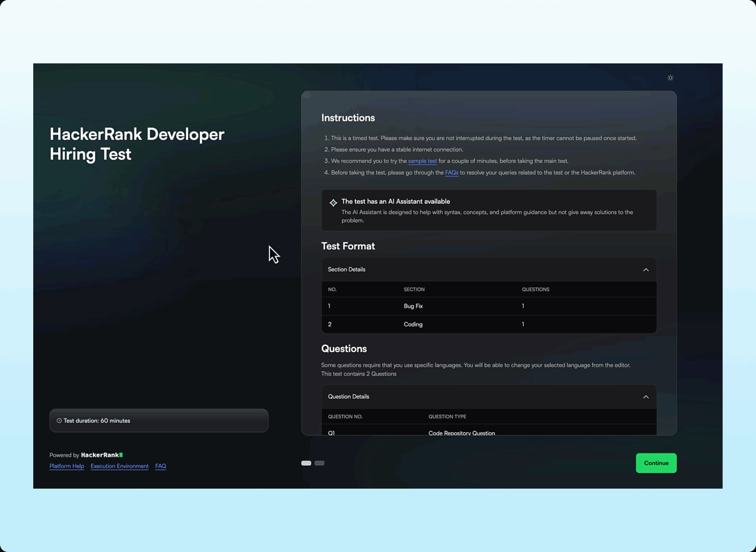Click the Questions heading

[x=344, y=349]
